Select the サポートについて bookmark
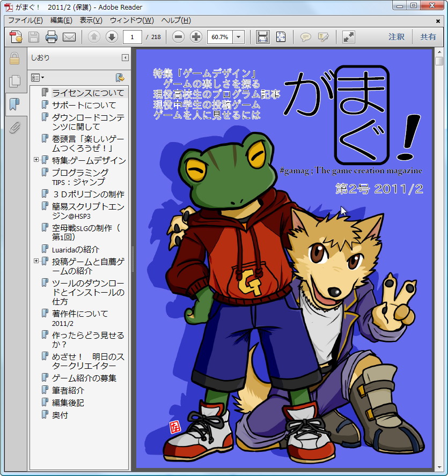 pos(84,105)
